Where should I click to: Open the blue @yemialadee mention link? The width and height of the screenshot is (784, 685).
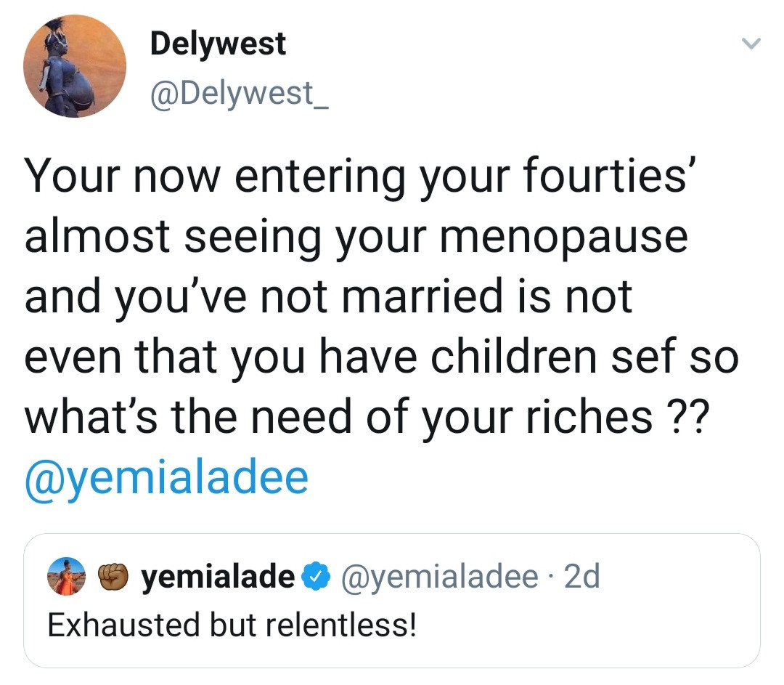167,478
